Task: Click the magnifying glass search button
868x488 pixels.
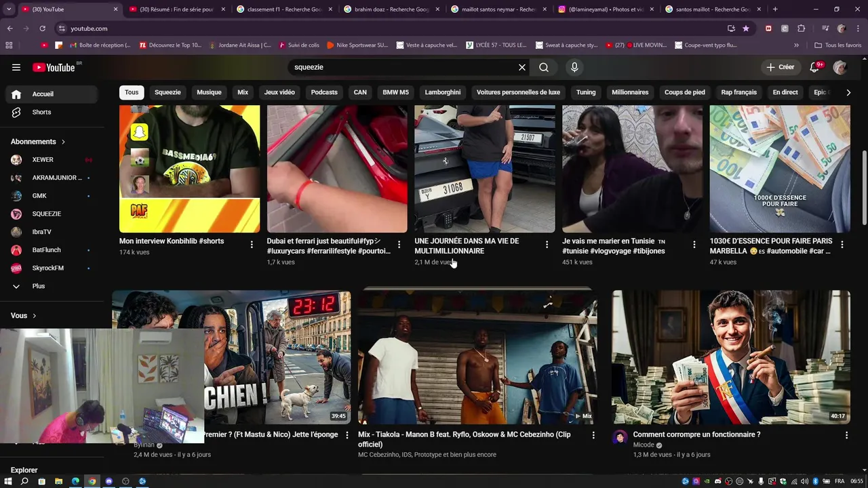Action: click(544, 67)
